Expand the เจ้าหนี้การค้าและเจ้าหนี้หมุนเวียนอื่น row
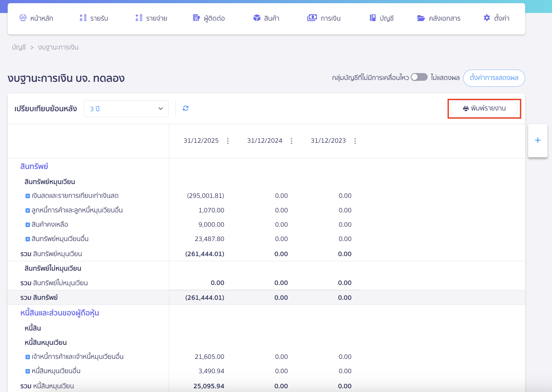 click(28, 357)
